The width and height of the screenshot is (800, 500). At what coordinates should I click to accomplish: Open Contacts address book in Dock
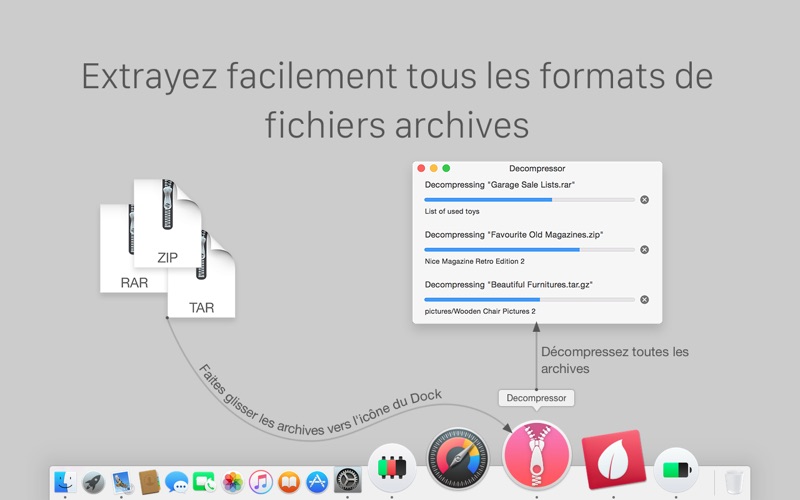click(149, 482)
